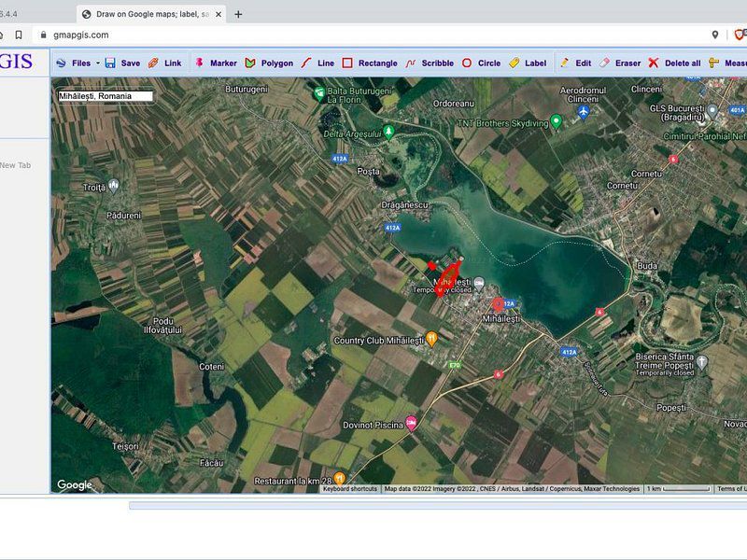Open Keyboard shortcuts link on map
Image resolution: width=747 pixels, height=560 pixels.
coord(350,489)
